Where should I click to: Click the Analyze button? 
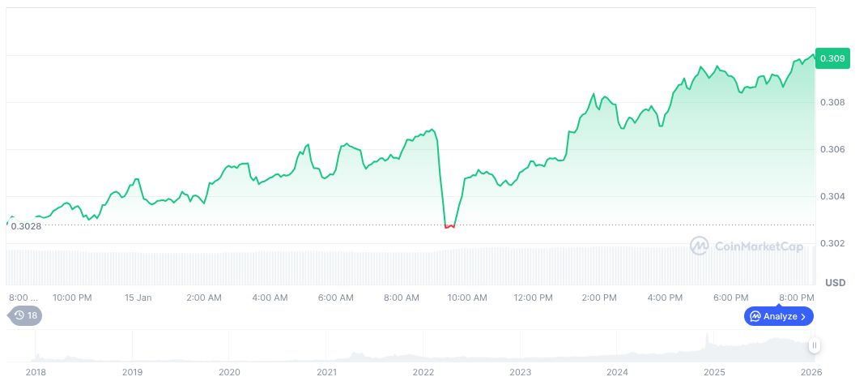(778, 316)
